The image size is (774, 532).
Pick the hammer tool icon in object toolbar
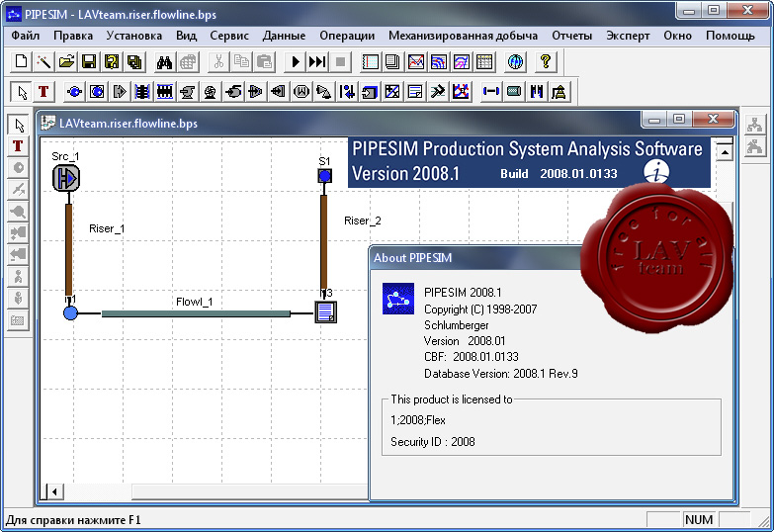(438, 92)
